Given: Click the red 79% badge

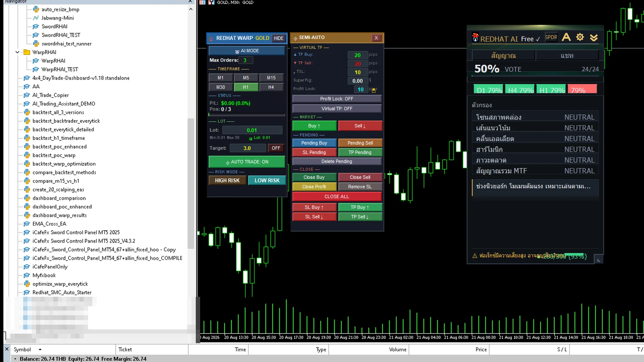Looking at the screenshot, I should pos(582,89).
